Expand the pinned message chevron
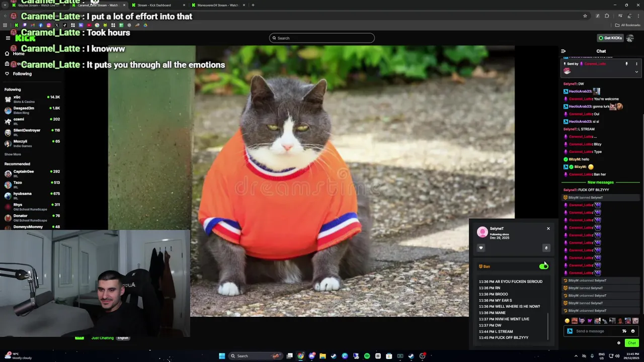 coord(636,72)
